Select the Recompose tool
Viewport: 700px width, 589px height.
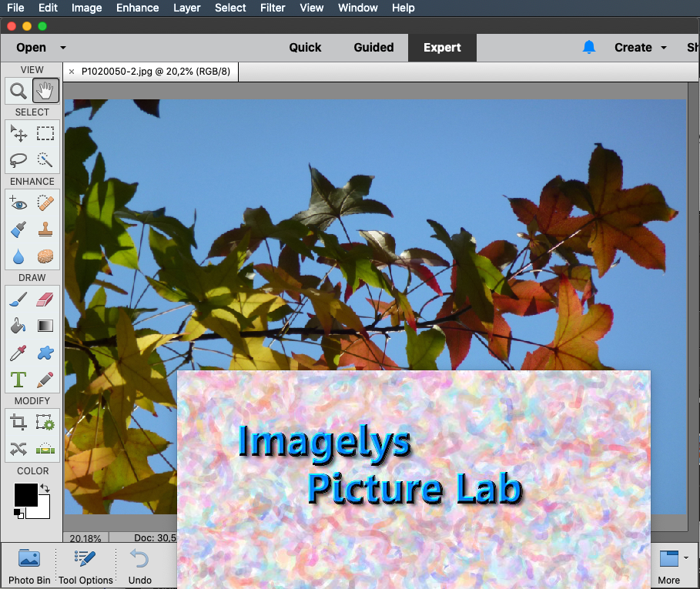click(45, 422)
